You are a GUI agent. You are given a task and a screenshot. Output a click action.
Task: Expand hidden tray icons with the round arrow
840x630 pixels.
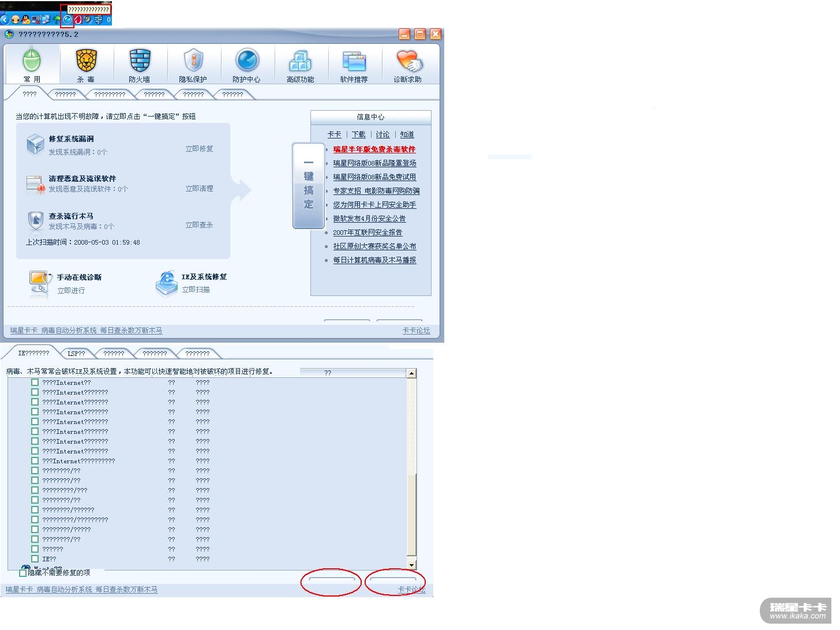pos(5,20)
